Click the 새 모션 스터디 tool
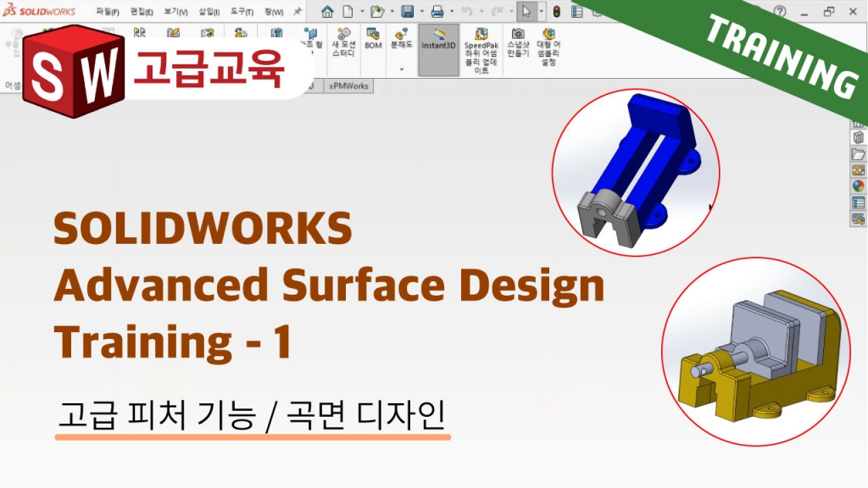Viewport: 868px width, 488px height. click(x=343, y=42)
